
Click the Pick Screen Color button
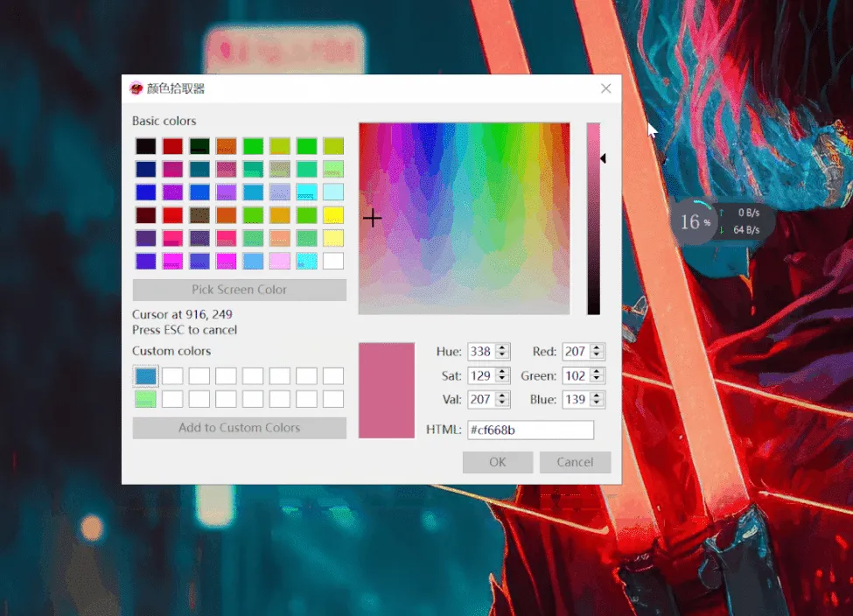[x=239, y=290]
